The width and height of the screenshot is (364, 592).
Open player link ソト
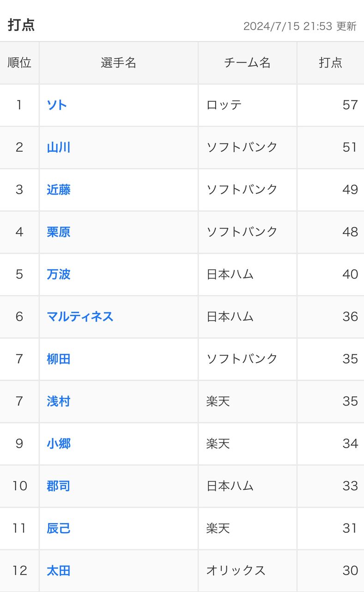(x=57, y=105)
